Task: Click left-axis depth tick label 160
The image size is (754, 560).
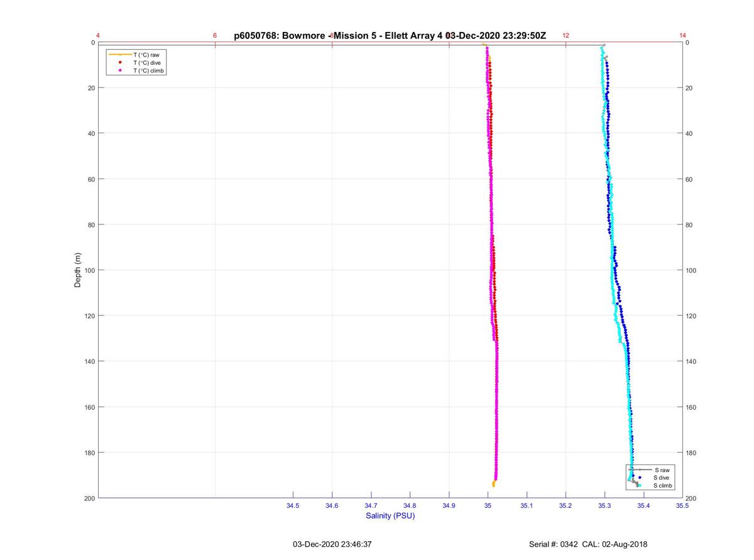Action: coord(89,407)
